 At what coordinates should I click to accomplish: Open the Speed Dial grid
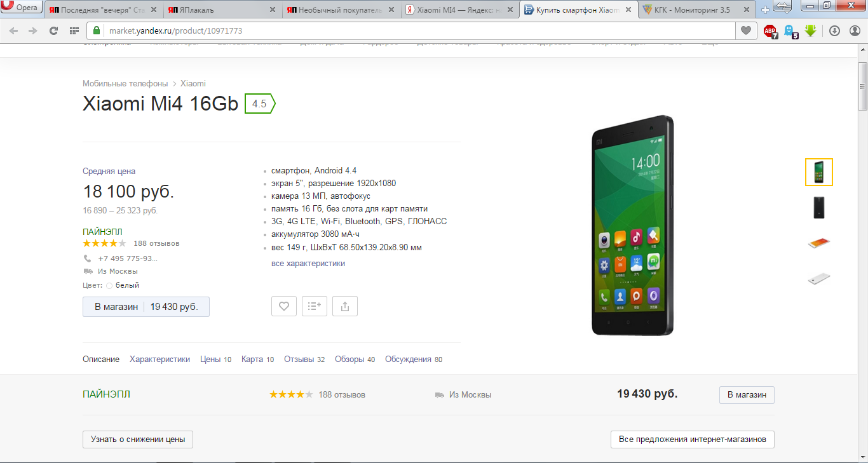[x=74, y=30]
